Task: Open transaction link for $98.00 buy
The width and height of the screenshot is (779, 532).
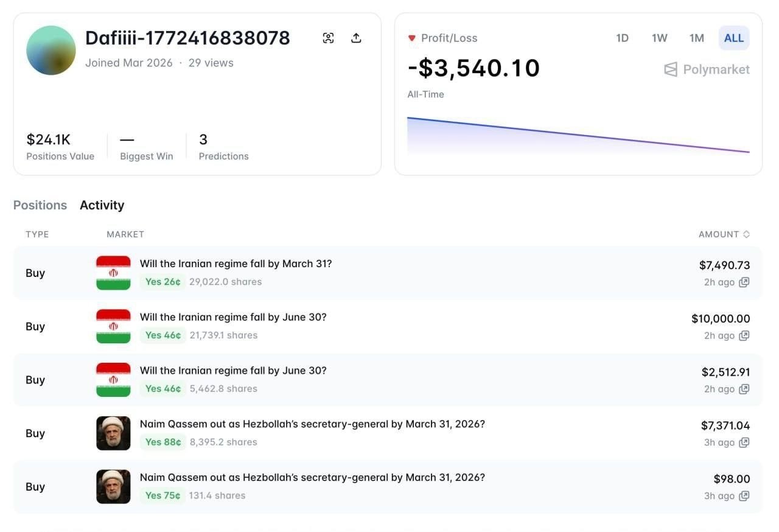Action: (744, 497)
